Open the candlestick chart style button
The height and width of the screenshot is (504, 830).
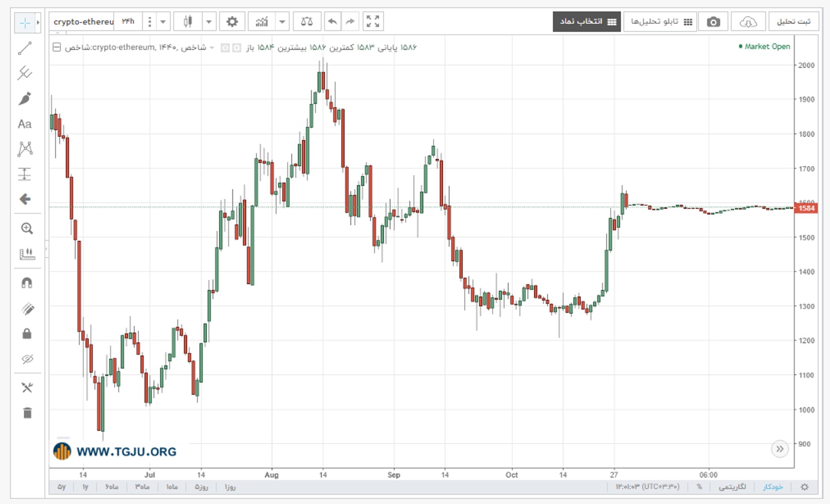click(x=188, y=22)
